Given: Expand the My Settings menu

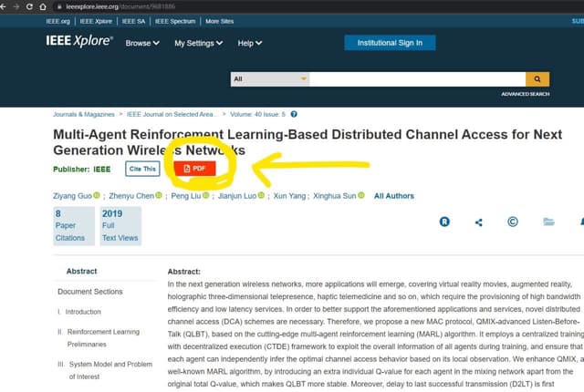Looking at the screenshot, I should 198,43.
